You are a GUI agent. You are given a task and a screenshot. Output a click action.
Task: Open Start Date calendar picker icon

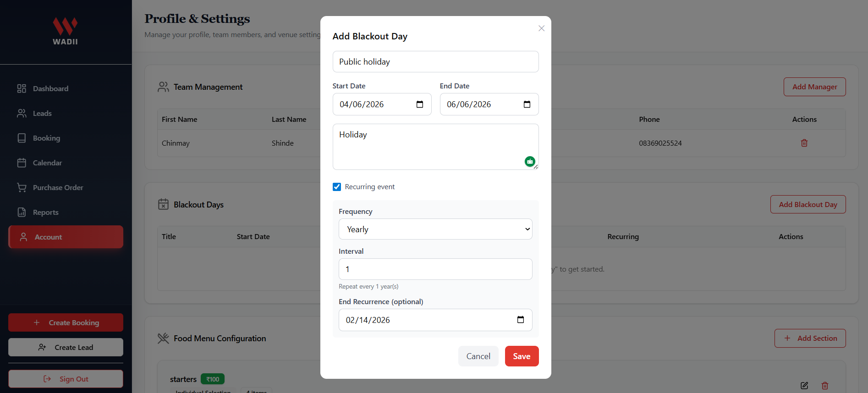(420, 104)
